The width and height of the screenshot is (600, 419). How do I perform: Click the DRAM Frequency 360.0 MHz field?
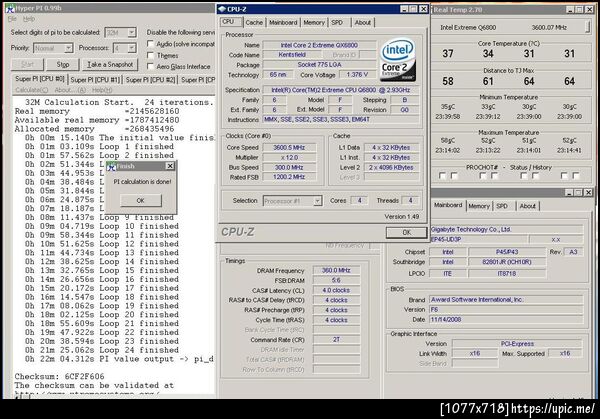coord(336,271)
